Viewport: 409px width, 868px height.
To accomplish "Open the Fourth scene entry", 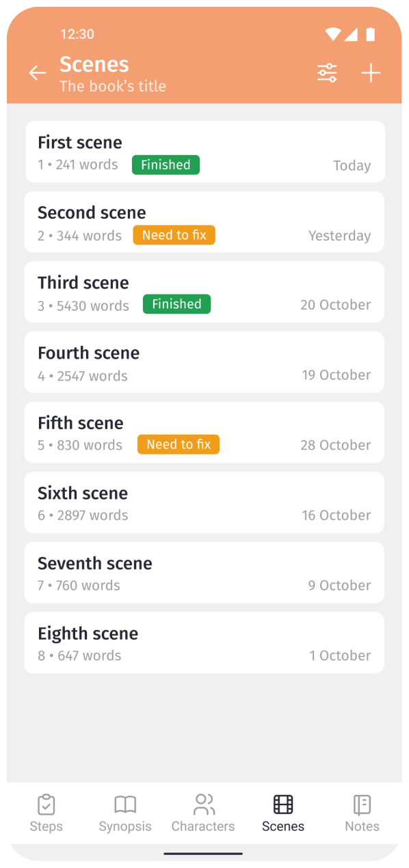I will pyautogui.click(x=204, y=362).
